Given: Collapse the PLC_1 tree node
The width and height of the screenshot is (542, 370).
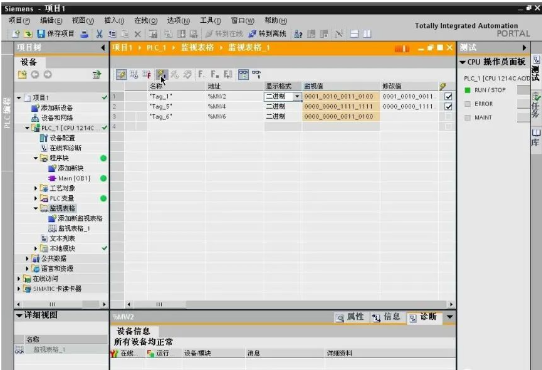Looking at the screenshot, I should coord(27,128).
